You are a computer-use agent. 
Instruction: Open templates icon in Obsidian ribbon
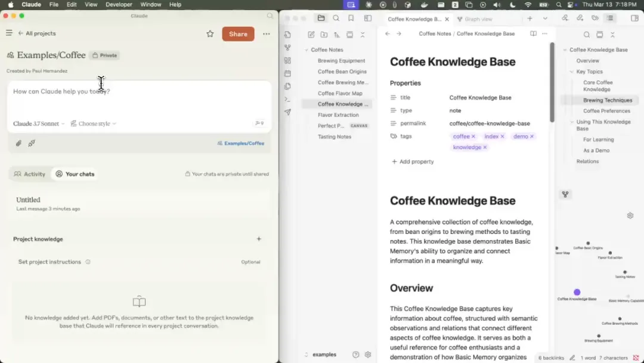(287, 86)
